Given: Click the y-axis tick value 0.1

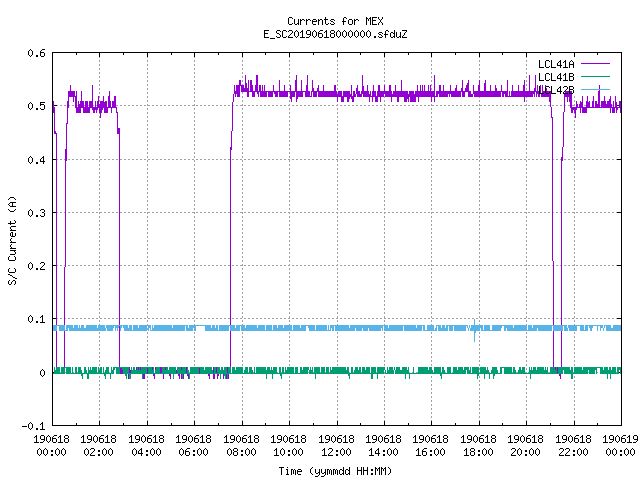Looking at the screenshot, I should pyautogui.click(x=36, y=319).
